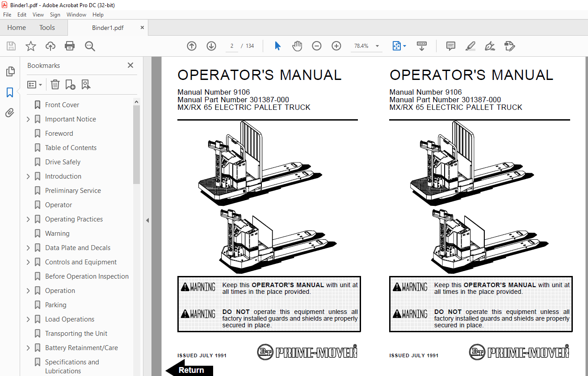Expand the Operation bookmark
The image size is (588, 376).
click(28, 291)
